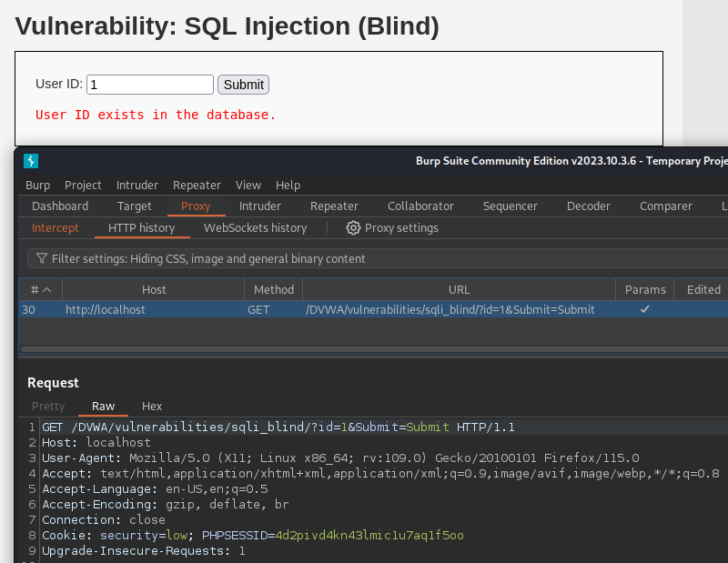Click the DVWA Submit button
The width and height of the screenshot is (728, 563).
point(243,85)
